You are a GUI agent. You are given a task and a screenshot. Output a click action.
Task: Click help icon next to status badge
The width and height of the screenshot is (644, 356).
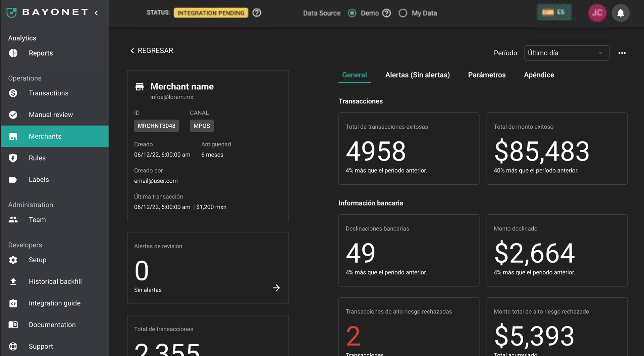[257, 13]
